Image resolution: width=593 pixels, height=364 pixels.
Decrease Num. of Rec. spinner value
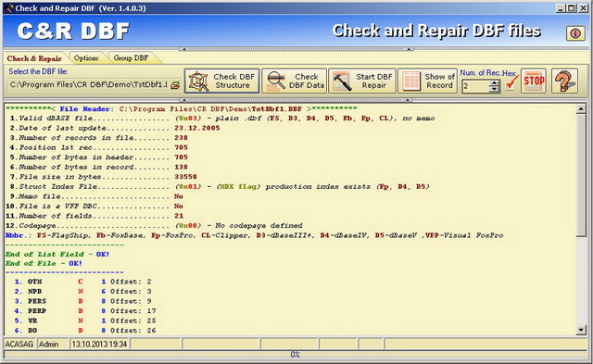coord(494,90)
